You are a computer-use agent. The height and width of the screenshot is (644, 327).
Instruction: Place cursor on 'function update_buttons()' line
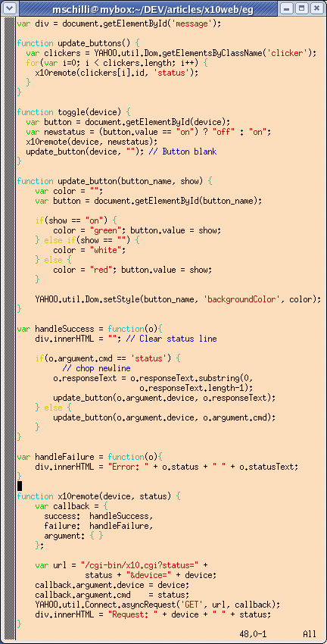(x=79, y=43)
